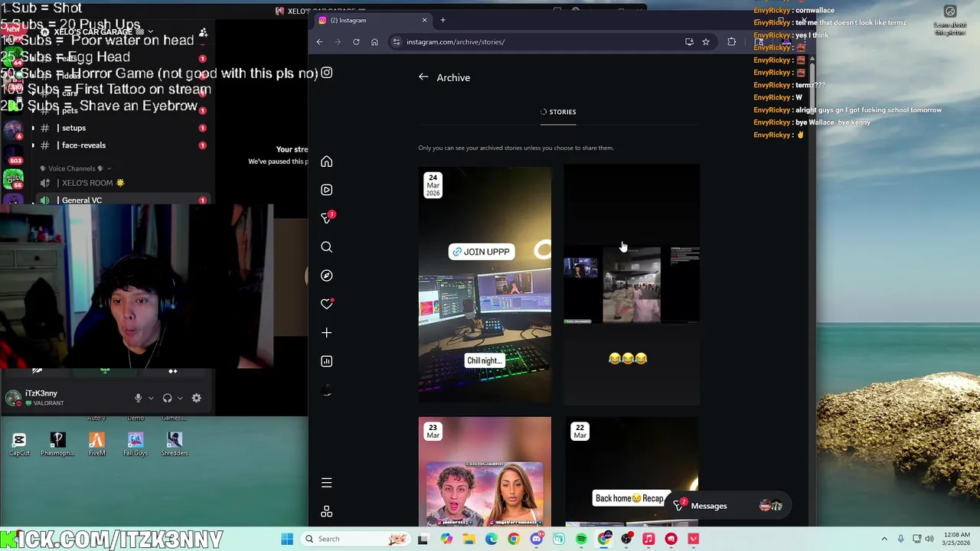
Task: Expand Discord microphone input options
Action: [x=150, y=398]
